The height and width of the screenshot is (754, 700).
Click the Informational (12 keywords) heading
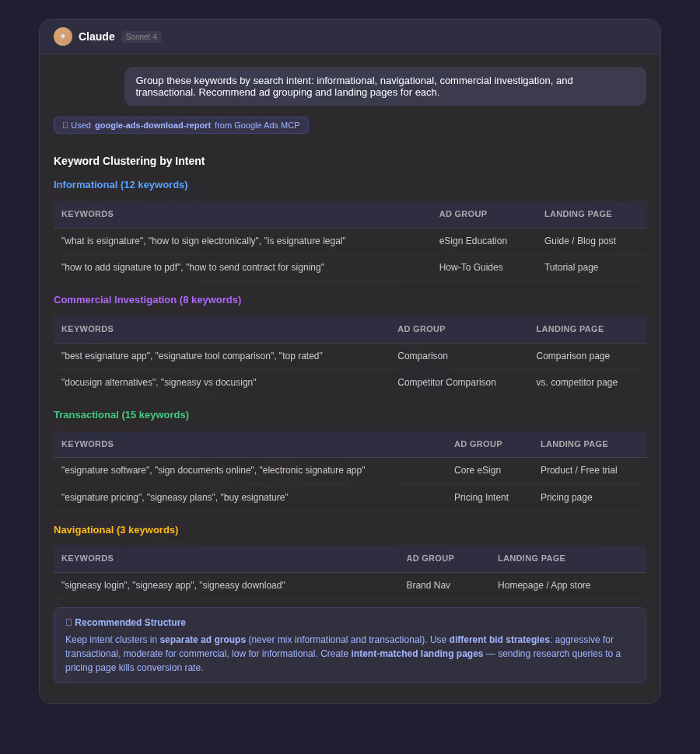pos(121,185)
